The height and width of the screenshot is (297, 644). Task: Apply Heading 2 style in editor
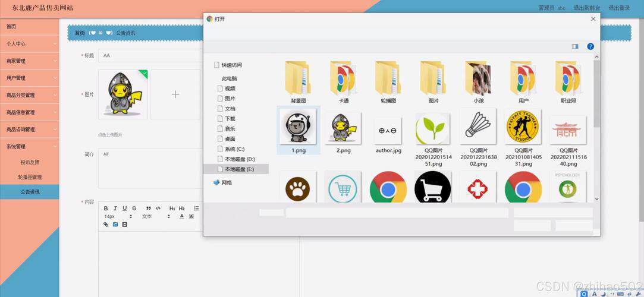(x=181, y=208)
